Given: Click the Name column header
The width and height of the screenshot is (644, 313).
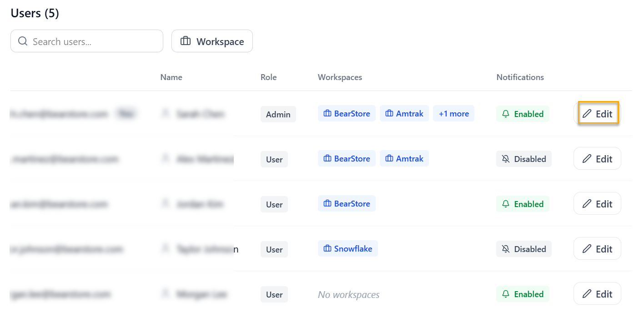Looking at the screenshot, I should 171,77.
